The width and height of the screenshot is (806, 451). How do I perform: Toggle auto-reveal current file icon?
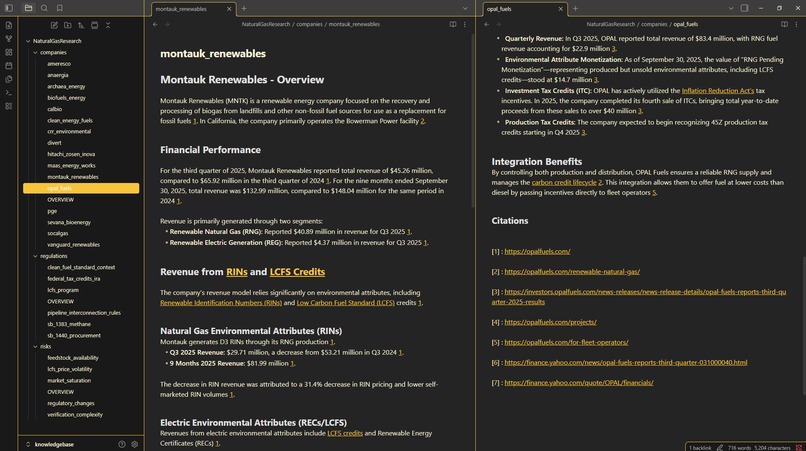coord(95,25)
